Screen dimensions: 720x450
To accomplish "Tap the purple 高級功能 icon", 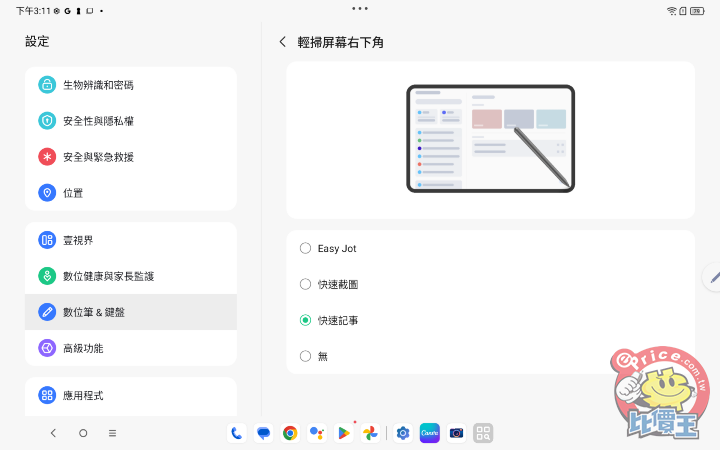I will (x=47, y=348).
